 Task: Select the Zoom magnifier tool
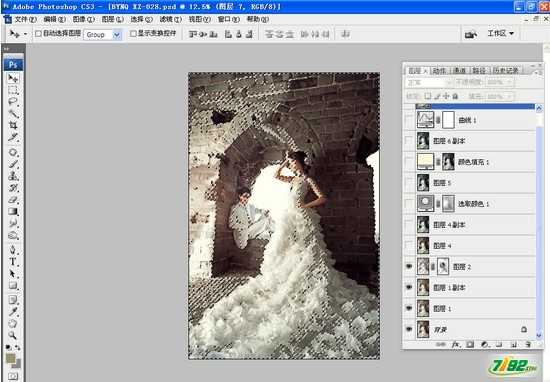click(13, 335)
